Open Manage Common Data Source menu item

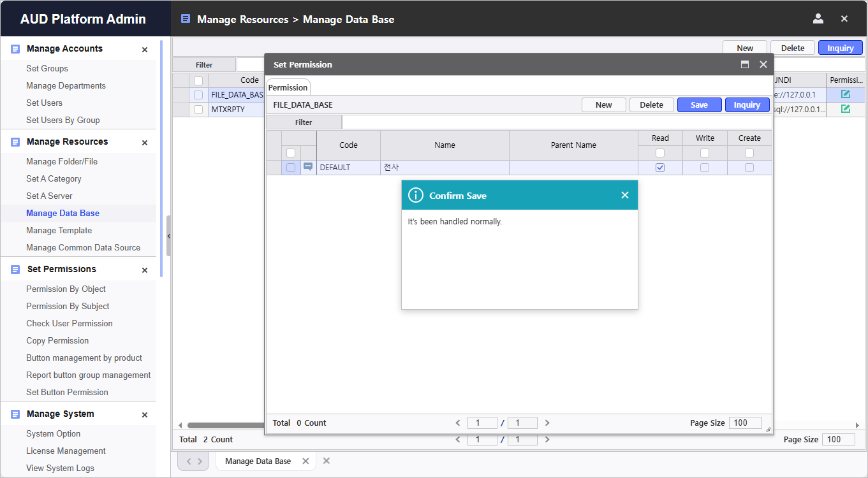[x=84, y=247]
